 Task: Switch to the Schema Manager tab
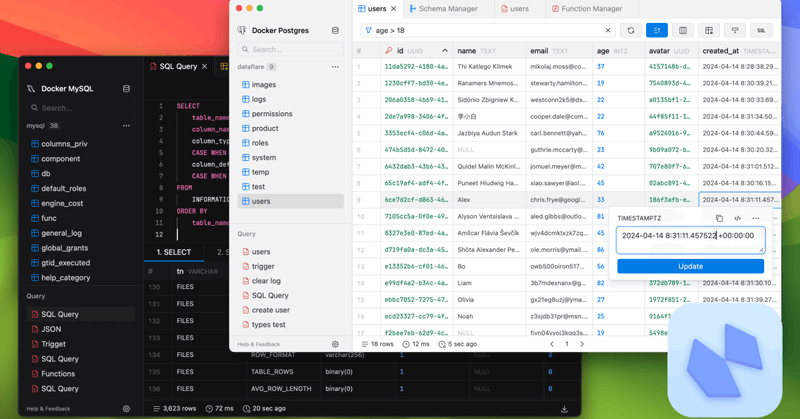(x=443, y=9)
